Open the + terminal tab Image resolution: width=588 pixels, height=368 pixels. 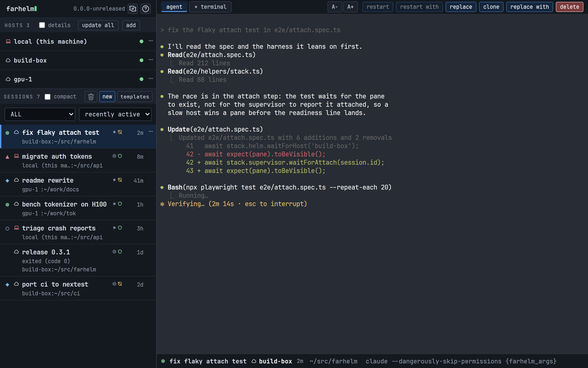210,7
